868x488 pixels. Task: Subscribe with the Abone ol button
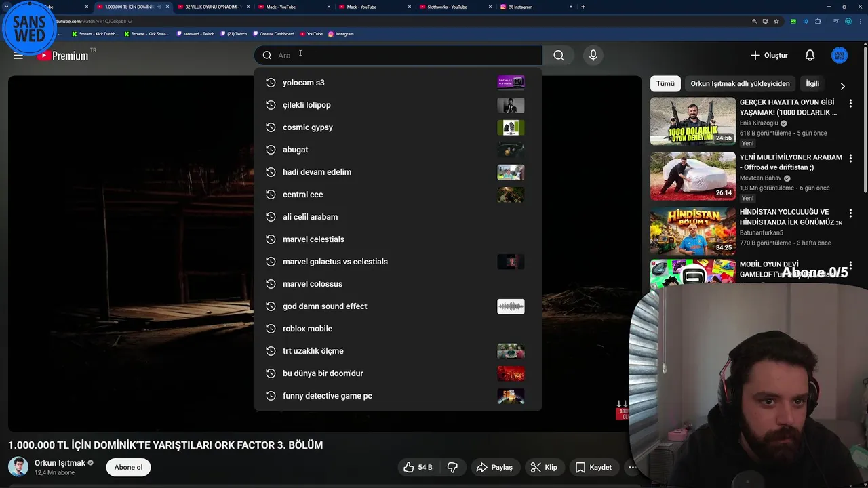[x=128, y=467]
